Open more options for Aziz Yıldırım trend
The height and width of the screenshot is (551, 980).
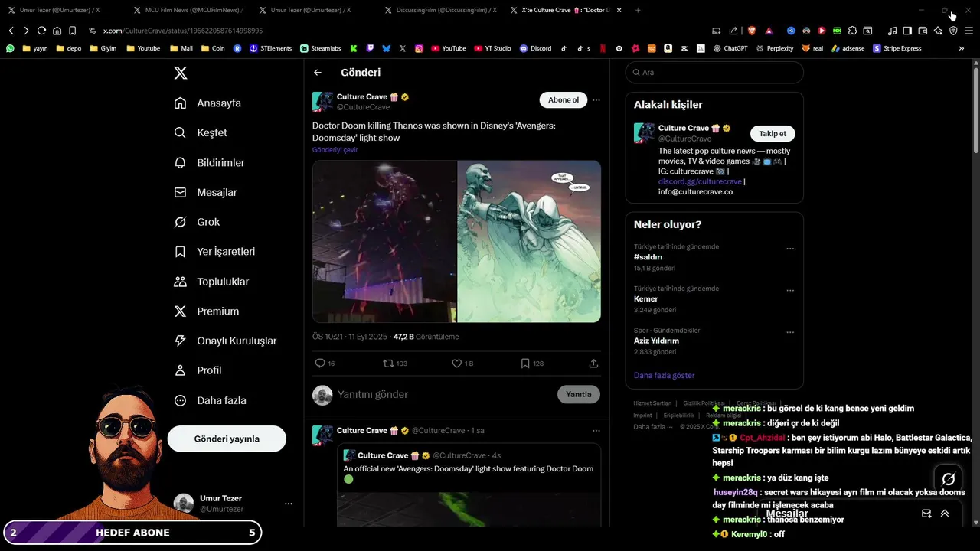tap(790, 332)
